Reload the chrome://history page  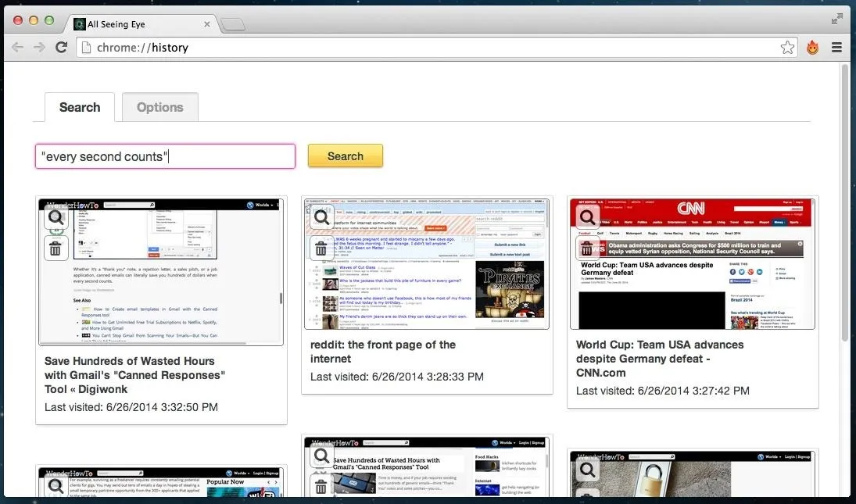pyautogui.click(x=61, y=48)
